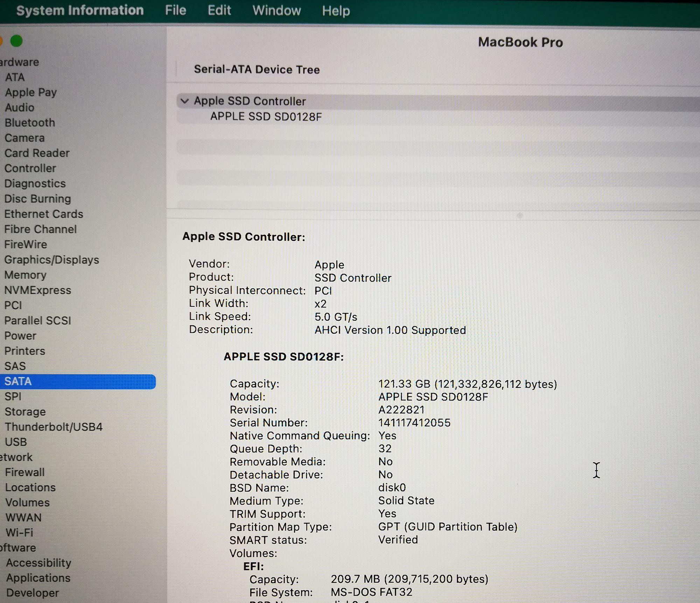
Task: Select Storage in the sidebar
Action: pos(25,412)
